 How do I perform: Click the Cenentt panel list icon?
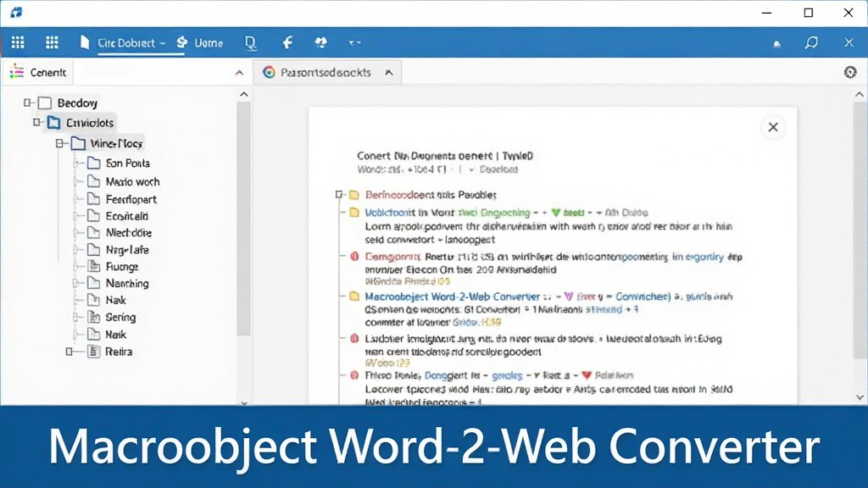tap(17, 72)
